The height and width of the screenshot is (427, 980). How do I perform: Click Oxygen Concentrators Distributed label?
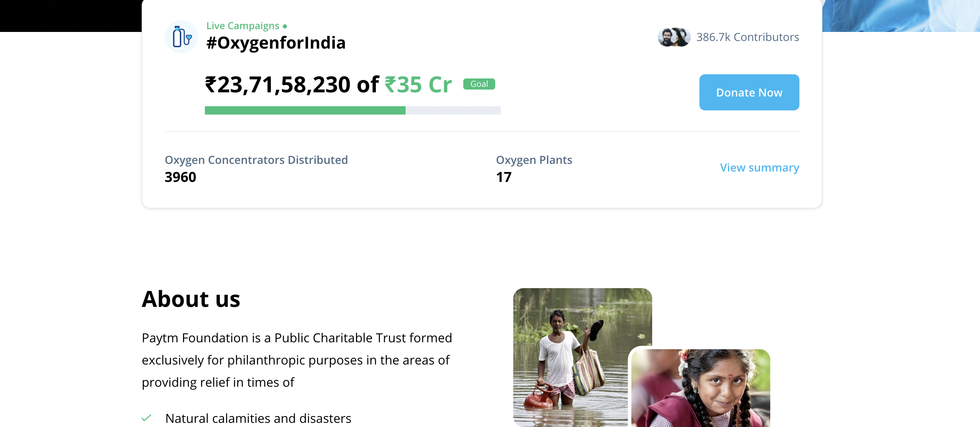click(256, 160)
